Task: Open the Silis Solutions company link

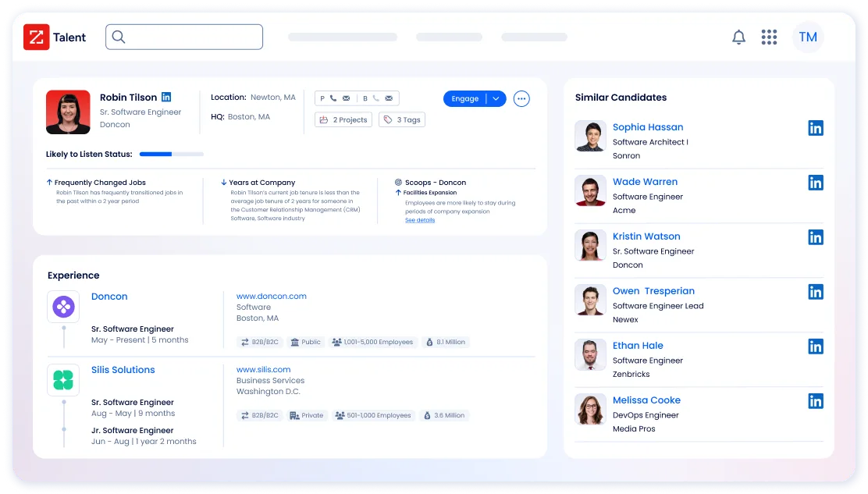Action: (x=123, y=370)
